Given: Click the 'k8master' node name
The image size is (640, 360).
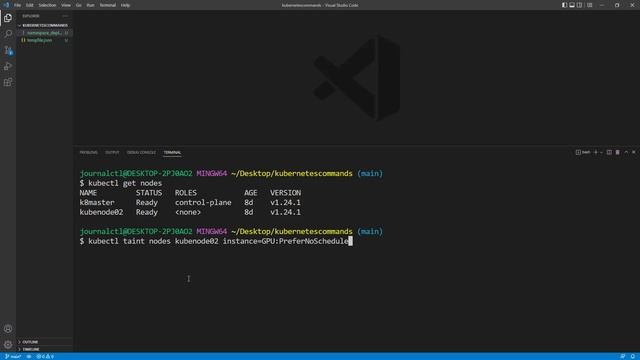Looking at the screenshot, I should [97, 202].
